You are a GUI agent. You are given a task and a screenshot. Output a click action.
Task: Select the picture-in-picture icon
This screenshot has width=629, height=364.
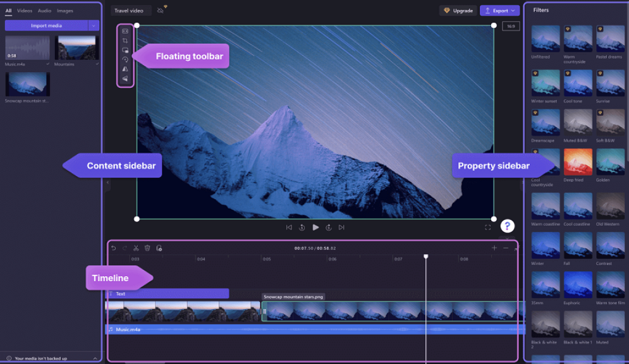pos(125,49)
